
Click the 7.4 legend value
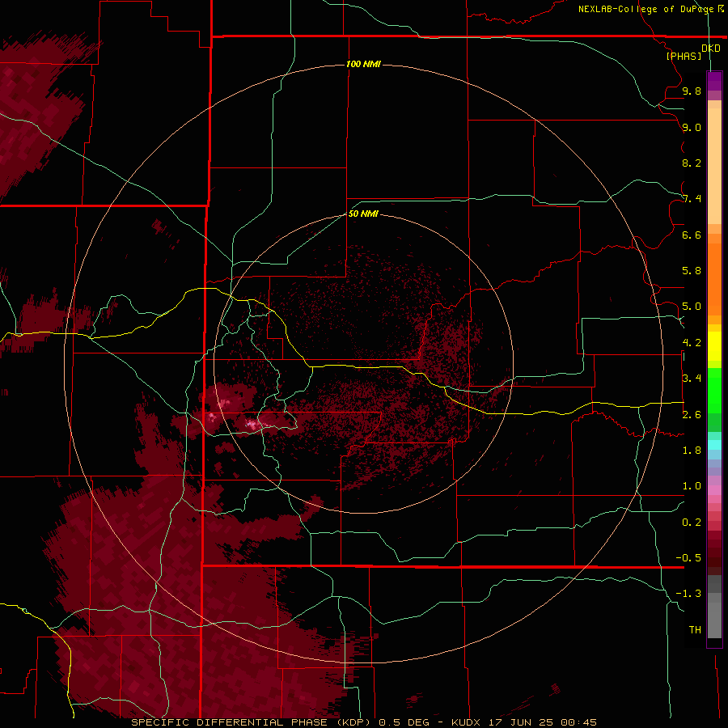[x=692, y=199]
